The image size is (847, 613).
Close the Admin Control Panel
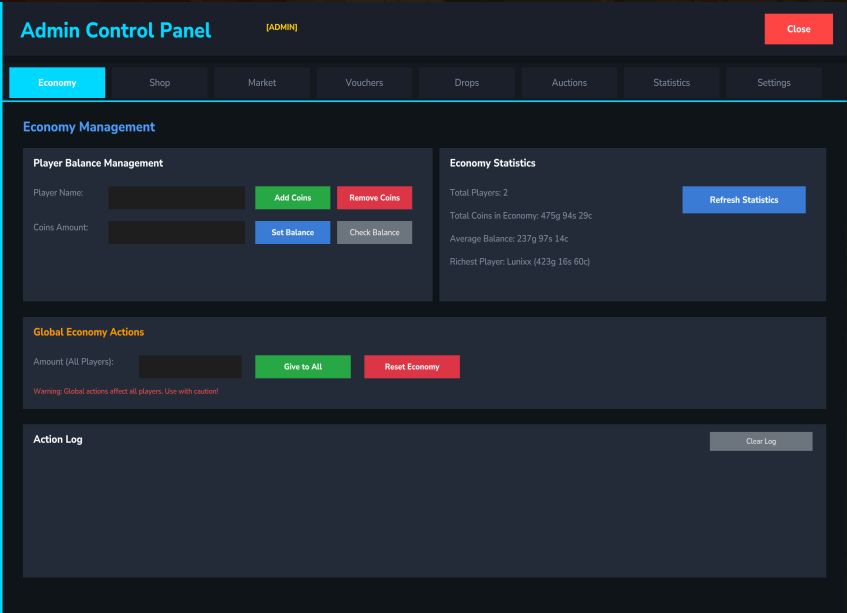pos(798,29)
